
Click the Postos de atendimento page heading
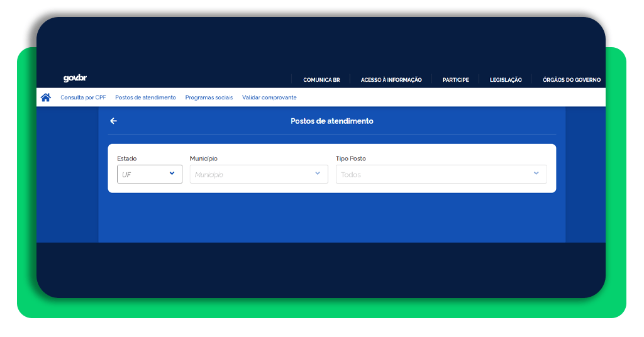coord(331,121)
